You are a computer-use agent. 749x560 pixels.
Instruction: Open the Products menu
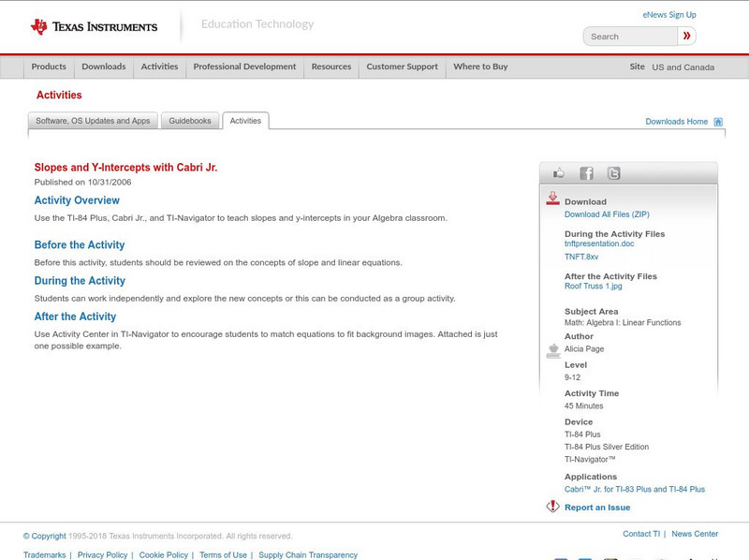[x=49, y=67]
